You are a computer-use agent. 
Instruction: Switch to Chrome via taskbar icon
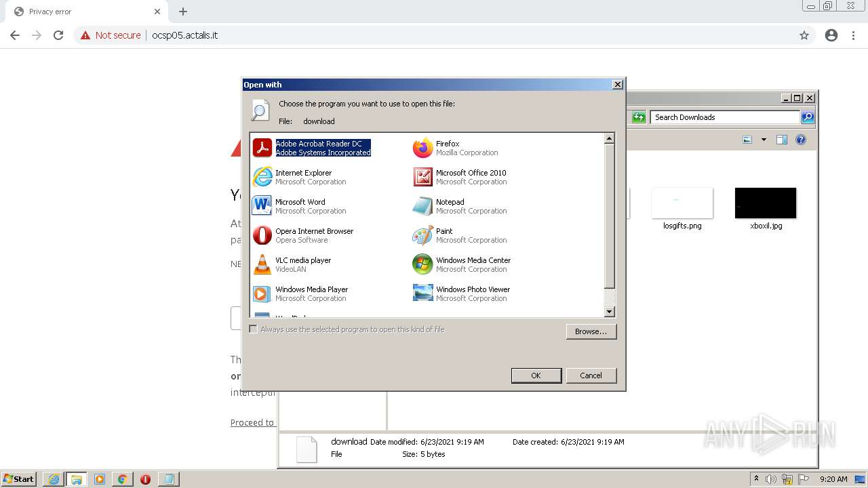tap(123, 479)
